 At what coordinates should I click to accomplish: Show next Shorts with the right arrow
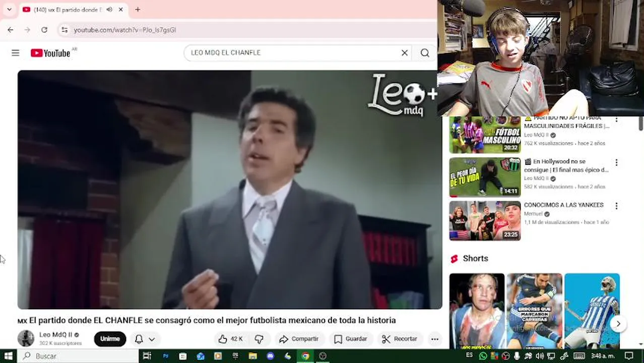[618, 324]
